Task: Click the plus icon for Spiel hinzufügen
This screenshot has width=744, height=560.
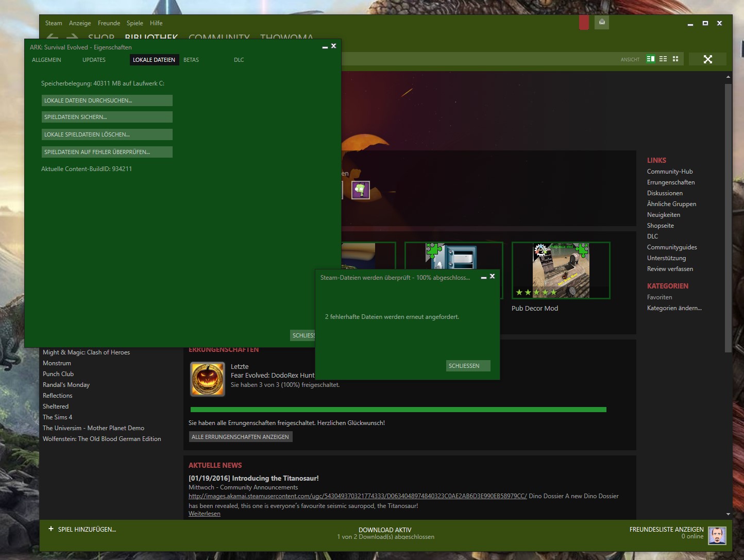Action: point(51,529)
